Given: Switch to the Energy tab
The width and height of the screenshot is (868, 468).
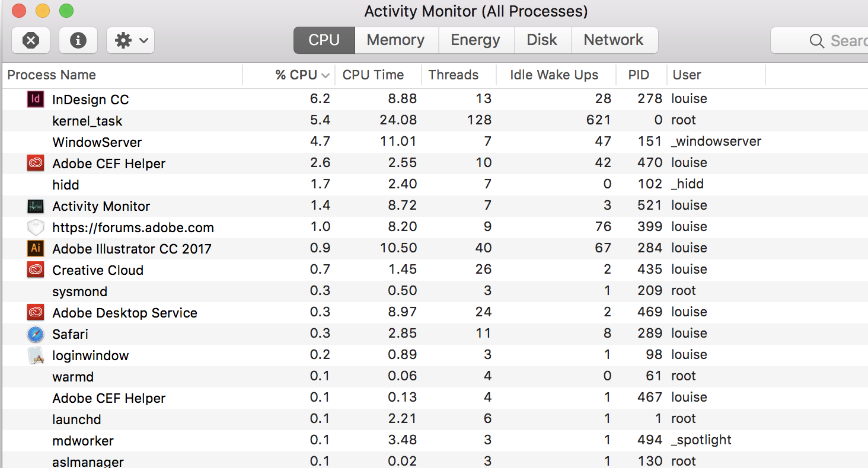Looking at the screenshot, I should [x=476, y=40].
